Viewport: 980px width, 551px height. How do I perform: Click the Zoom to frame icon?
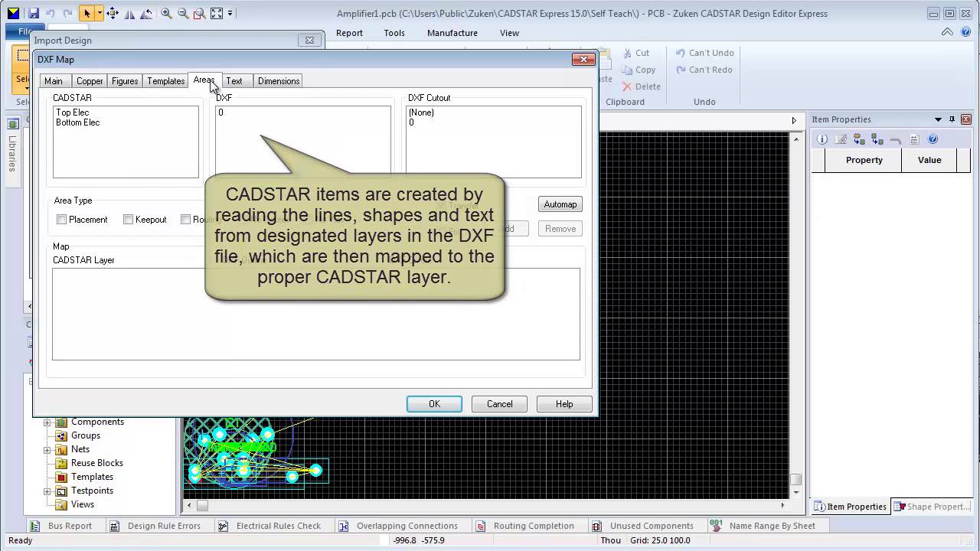199,13
